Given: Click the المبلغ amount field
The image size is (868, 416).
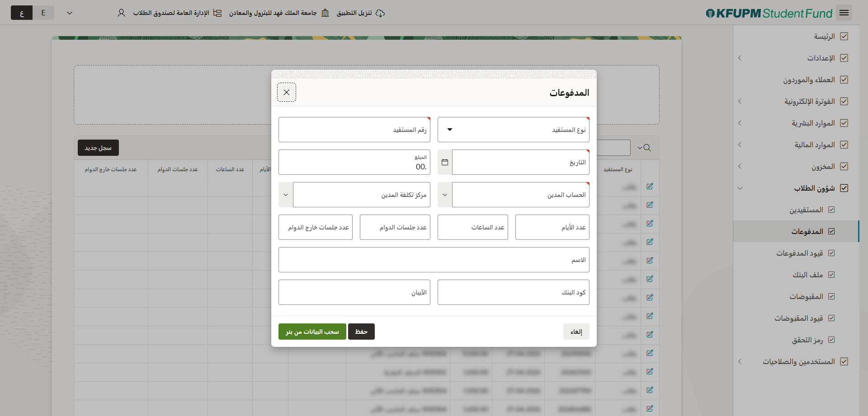Looking at the screenshot, I should (x=354, y=162).
